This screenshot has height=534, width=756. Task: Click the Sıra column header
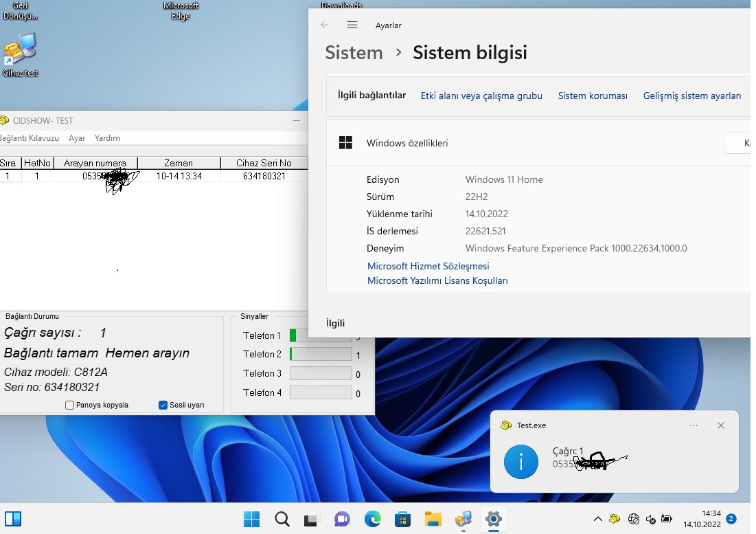pyautogui.click(x=10, y=163)
